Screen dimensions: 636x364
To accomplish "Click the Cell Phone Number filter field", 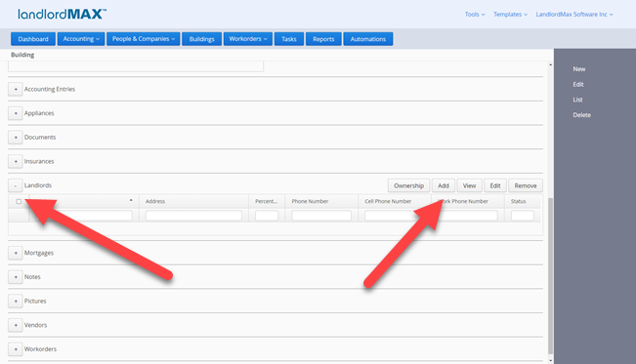I will click(x=395, y=216).
